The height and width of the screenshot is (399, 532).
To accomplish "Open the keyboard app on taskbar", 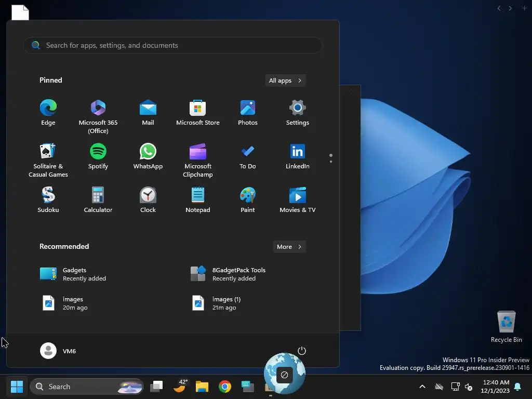I will (248, 387).
